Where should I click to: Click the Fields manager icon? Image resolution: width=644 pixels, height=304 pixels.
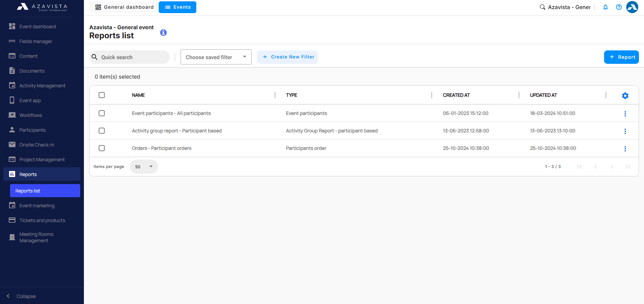(x=12, y=41)
